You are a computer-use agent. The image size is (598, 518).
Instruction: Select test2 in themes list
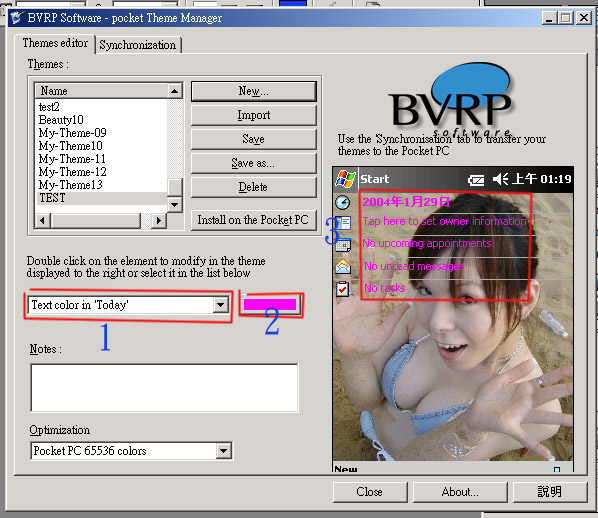click(x=49, y=107)
